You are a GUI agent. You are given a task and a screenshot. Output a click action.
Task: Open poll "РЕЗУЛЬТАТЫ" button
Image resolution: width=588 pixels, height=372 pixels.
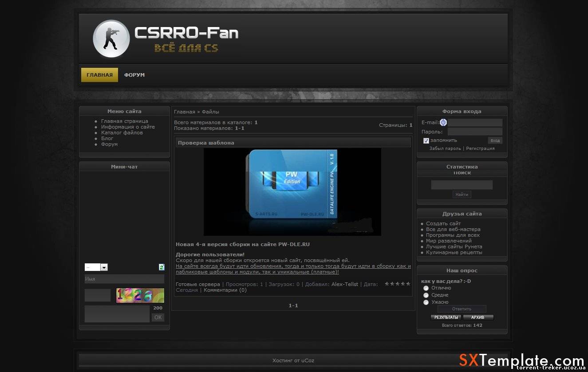[446, 317]
